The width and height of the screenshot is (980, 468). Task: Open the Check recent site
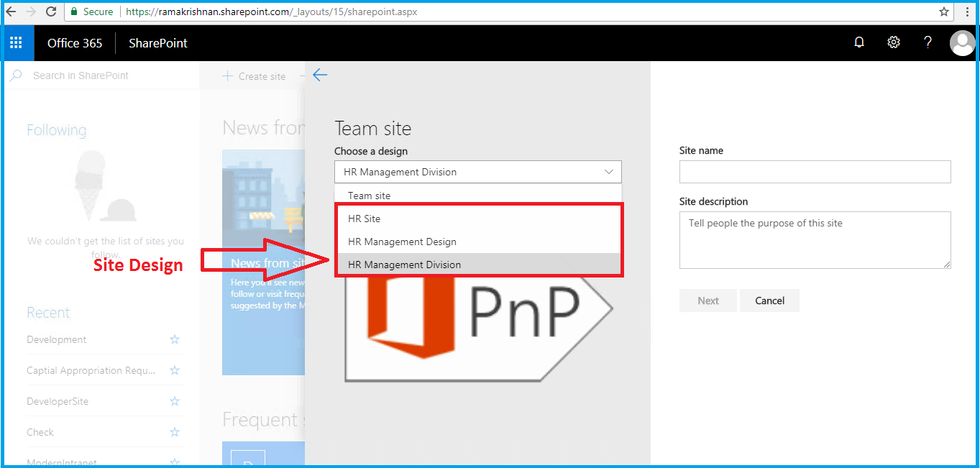[x=40, y=432]
